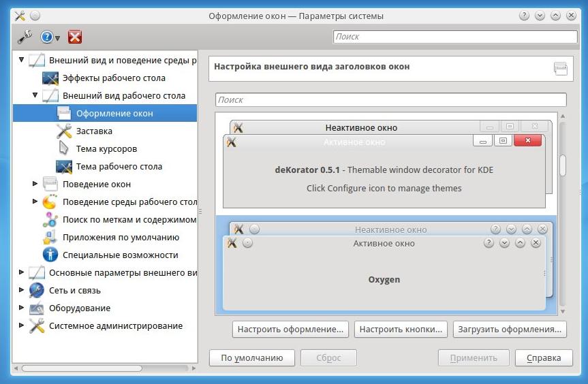Click the Основные параметры внешнего вида icon

click(x=37, y=272)
